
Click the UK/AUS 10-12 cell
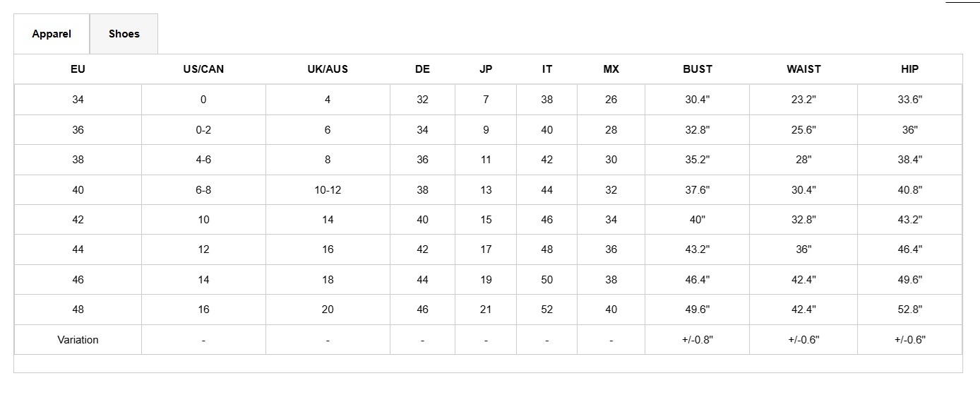tap(328, 190)
